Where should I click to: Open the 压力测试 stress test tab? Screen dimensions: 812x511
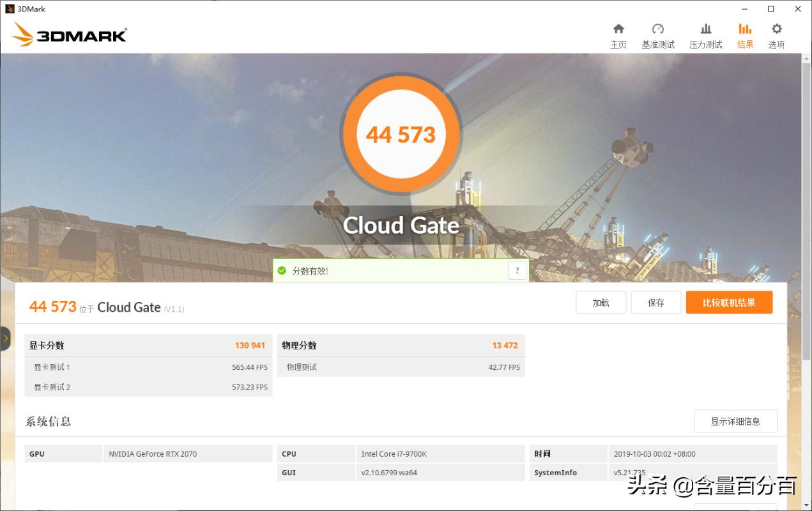click(705, 36)
